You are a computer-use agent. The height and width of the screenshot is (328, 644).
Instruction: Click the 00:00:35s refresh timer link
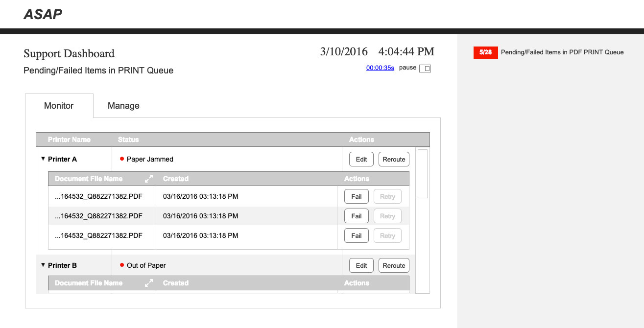(380, 68)
